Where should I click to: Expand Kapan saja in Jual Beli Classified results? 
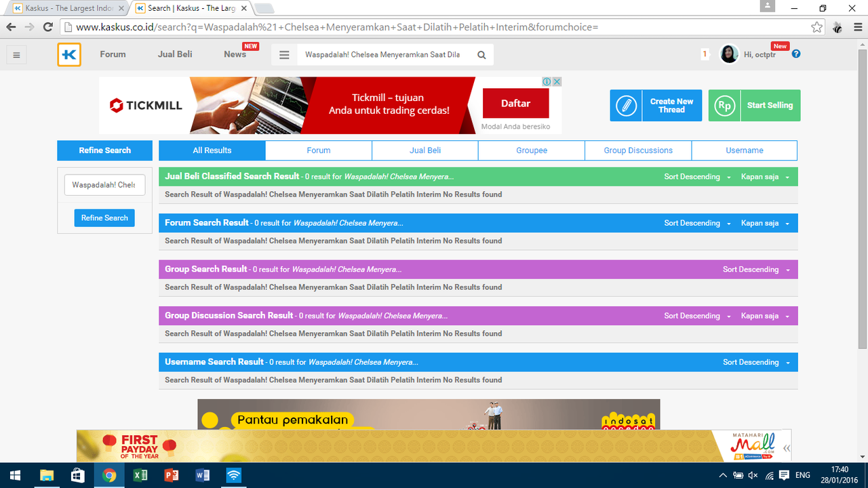coord(765,177)
